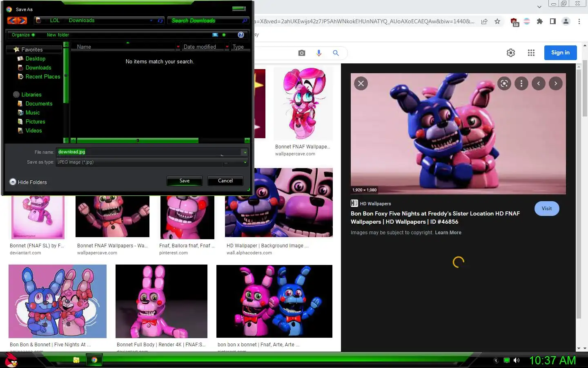Change view icon in Save As toolbar
The image size is (588, 368).
[x=215, y=35]
